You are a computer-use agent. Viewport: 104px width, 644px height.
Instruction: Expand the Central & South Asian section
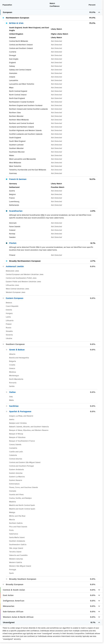pos(99,590)
